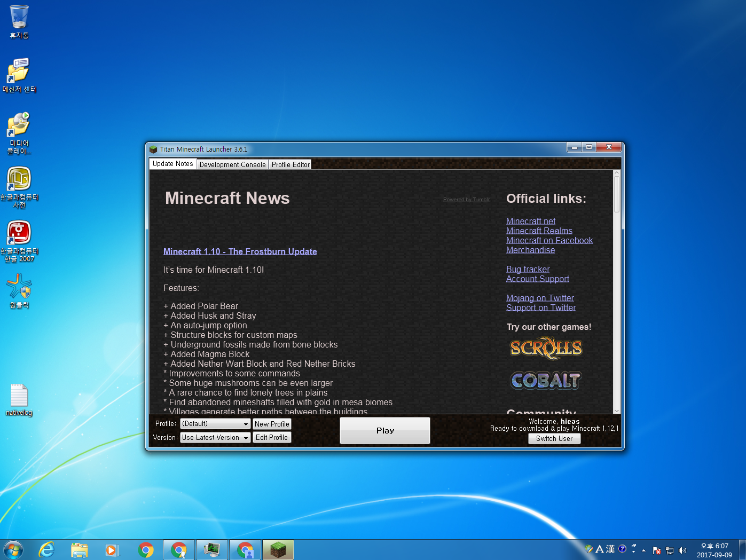Click the news vertical scrollbar thumb
This screenshot has width=746, height=560.
click(x=617, y=195)
